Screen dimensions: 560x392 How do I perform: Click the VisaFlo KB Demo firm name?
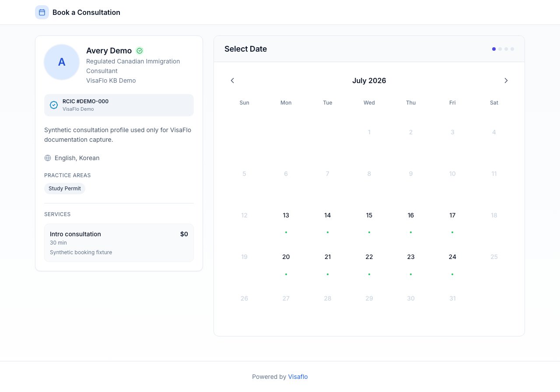pyautogui.click(x=111, y=80)
